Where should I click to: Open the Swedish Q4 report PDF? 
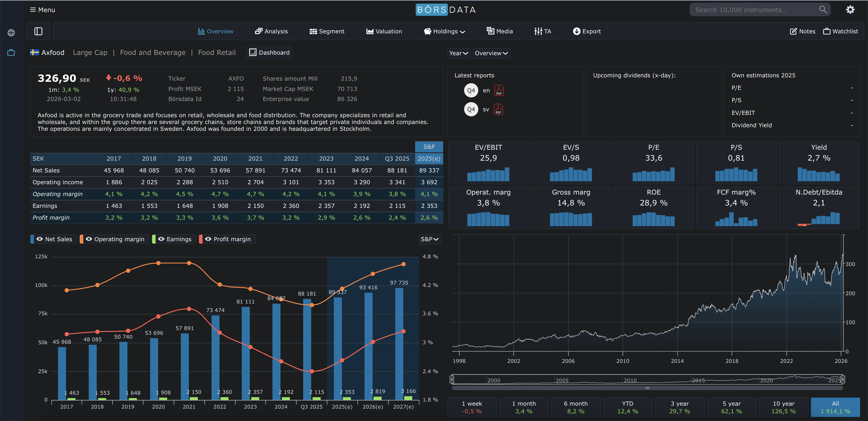click(x=498, y=109)
